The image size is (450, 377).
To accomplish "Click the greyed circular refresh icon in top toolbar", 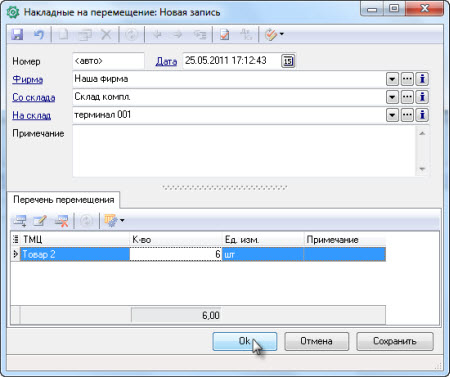I will click(x=131, y=34).
